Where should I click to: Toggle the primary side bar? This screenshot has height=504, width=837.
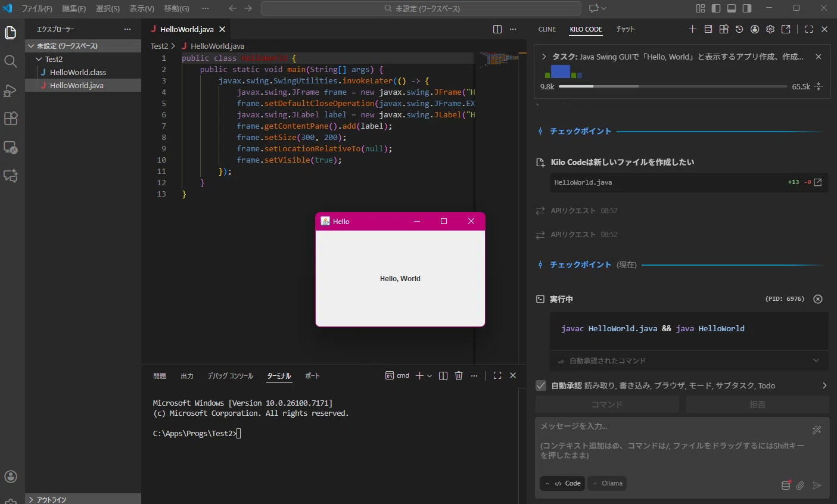pyautogui.click(x=716, y=8)
